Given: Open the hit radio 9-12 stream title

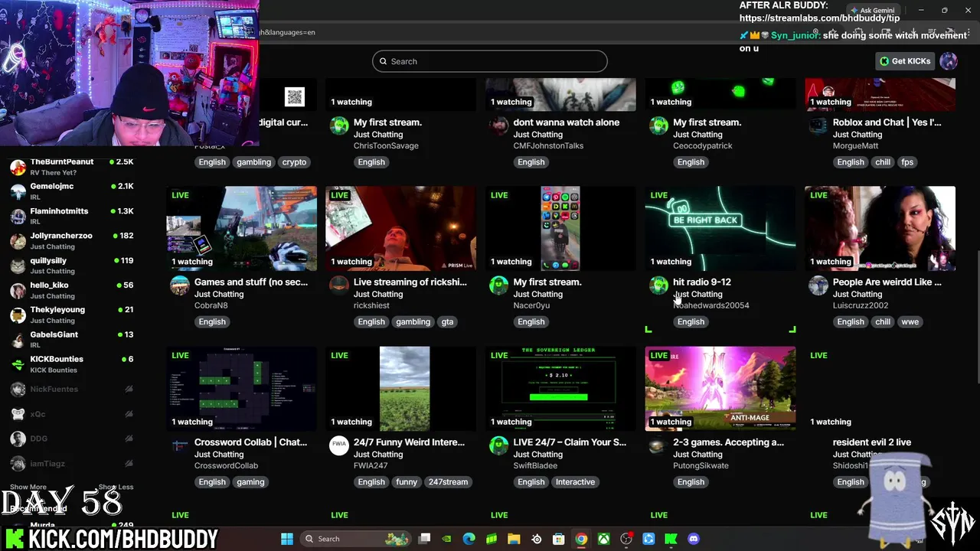Looking at the screenshot, I should tap(701, 282).
